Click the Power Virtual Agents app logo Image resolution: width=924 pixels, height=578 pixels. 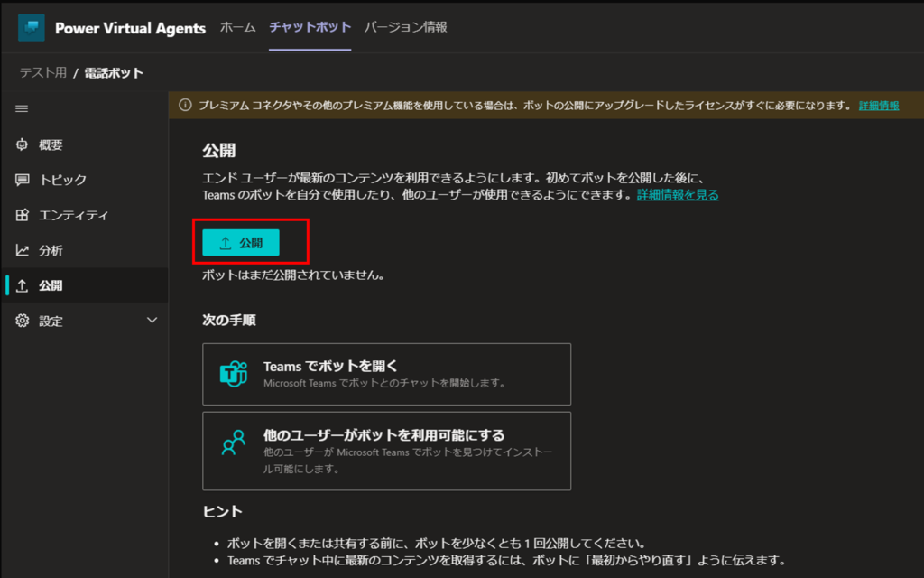tap(32, 27)
